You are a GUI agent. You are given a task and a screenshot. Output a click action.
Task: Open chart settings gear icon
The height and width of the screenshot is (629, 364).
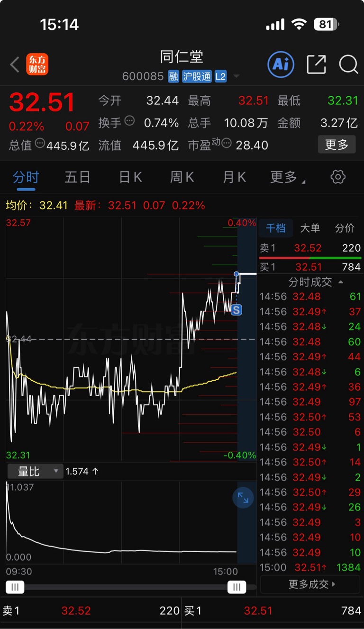338,177
